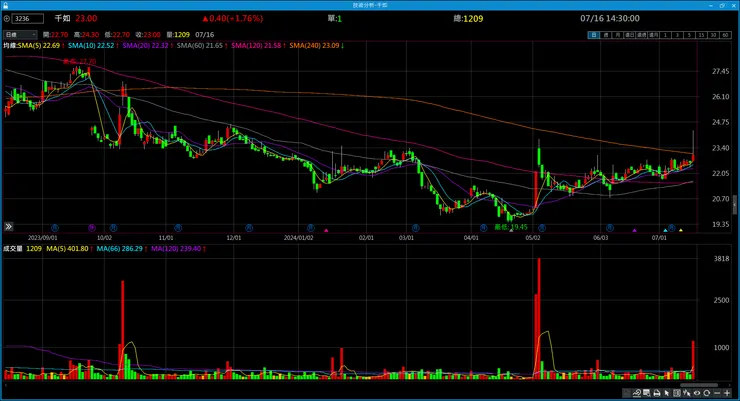
Task: Click the SMA(60) 21.65 moving average label
Action: (202, 46)
